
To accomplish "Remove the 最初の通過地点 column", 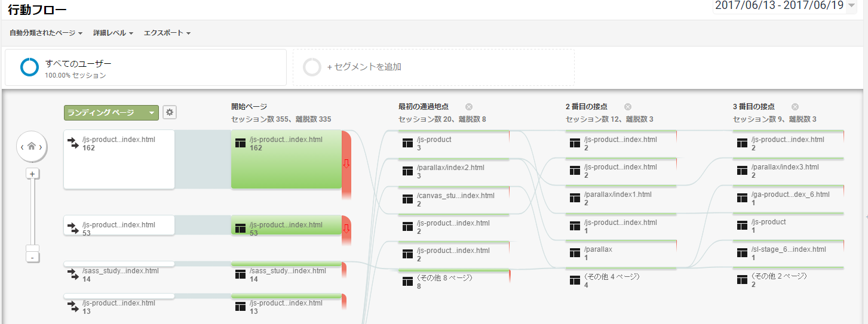I will click(x=469, y=107).
